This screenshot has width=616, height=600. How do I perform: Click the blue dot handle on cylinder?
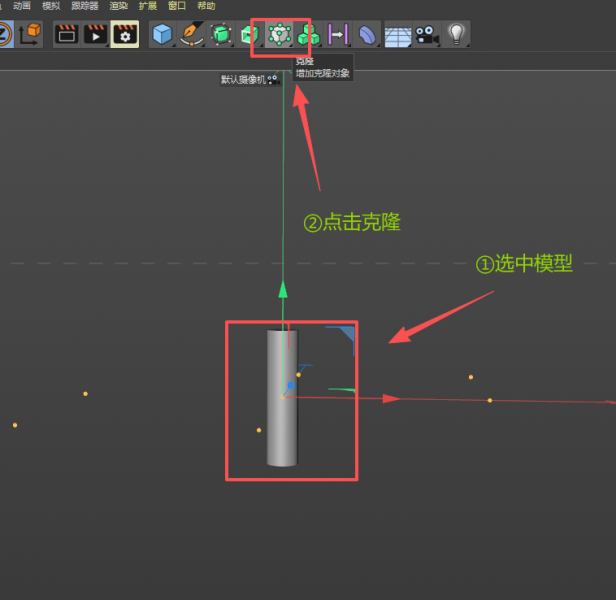[291, 385]
